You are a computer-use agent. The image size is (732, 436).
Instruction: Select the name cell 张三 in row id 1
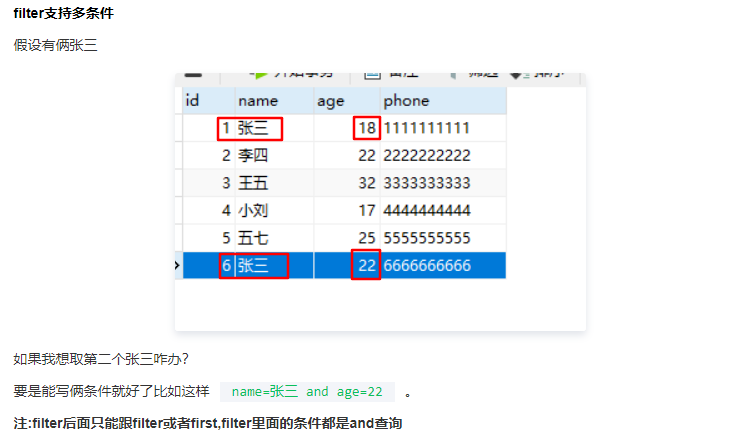tap(274, 128)
